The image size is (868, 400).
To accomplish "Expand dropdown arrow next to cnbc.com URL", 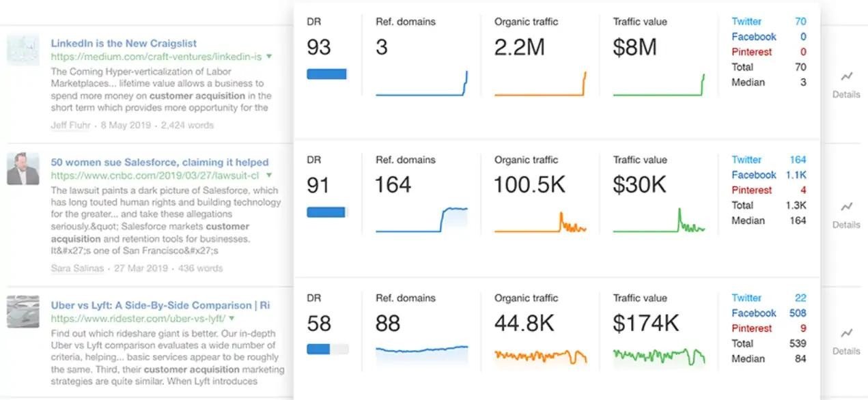I will point(269,175).
